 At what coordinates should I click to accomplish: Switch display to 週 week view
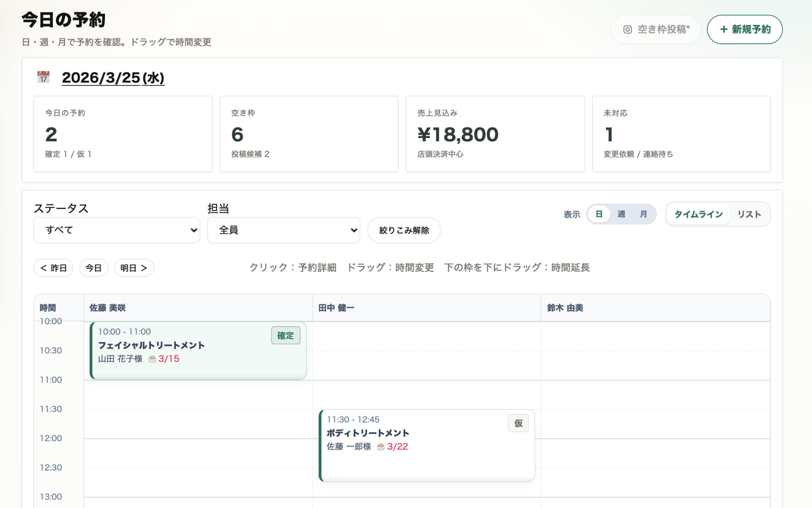(x=621, y=214)
